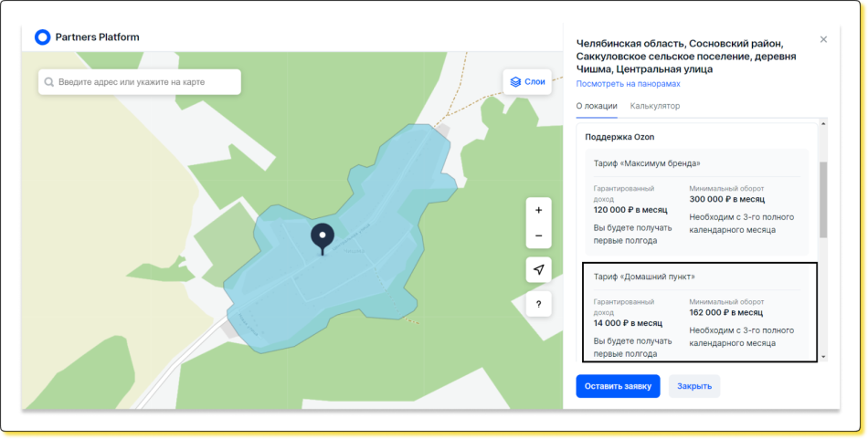This screenshot has width=868, height=439.
Task: Click the Поддержка Ozon heading
Action: [619, 137]
